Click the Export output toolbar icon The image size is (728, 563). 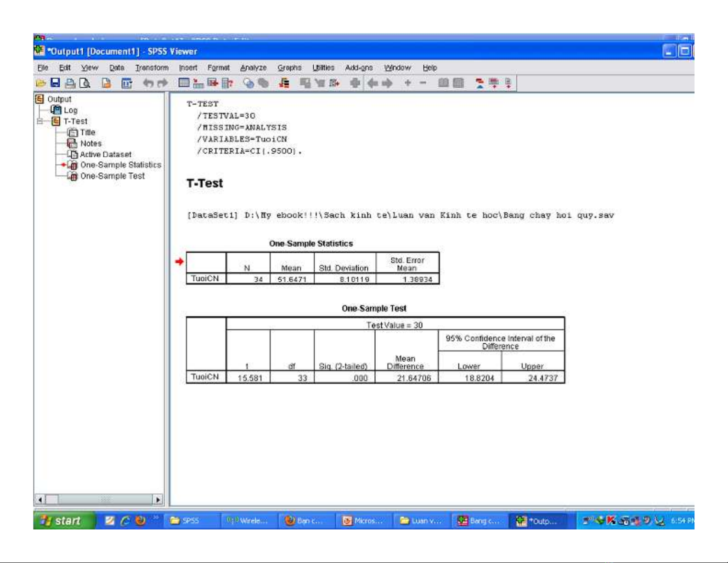click(x=106, y=83)
